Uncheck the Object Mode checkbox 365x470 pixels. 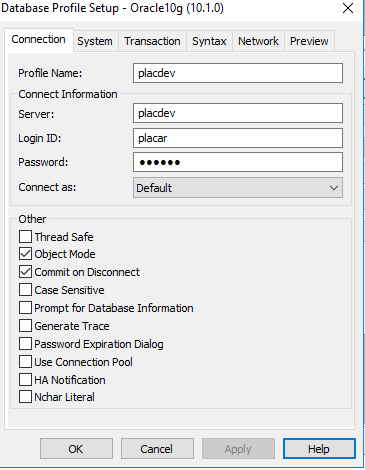click(25, 254)
